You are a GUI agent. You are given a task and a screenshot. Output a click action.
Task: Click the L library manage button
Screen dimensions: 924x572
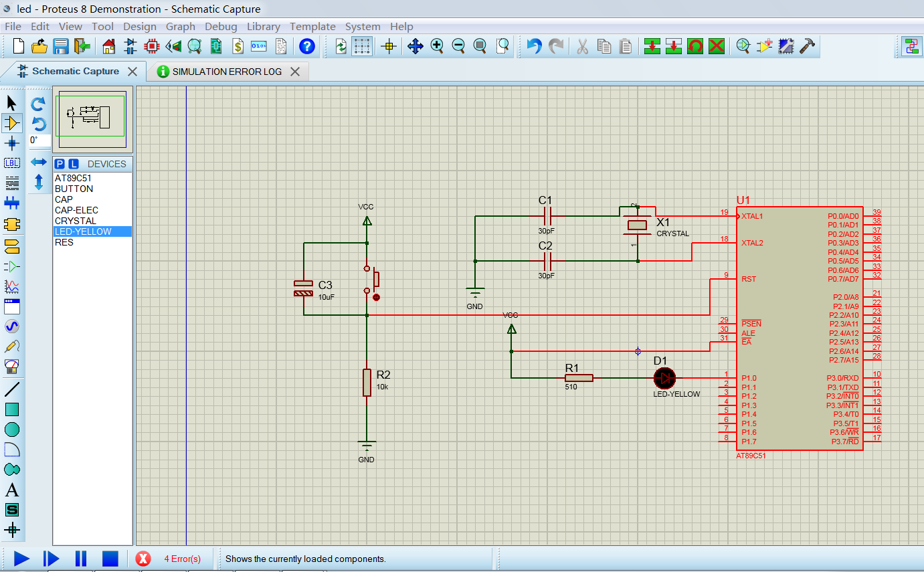(x=74, y=164)
